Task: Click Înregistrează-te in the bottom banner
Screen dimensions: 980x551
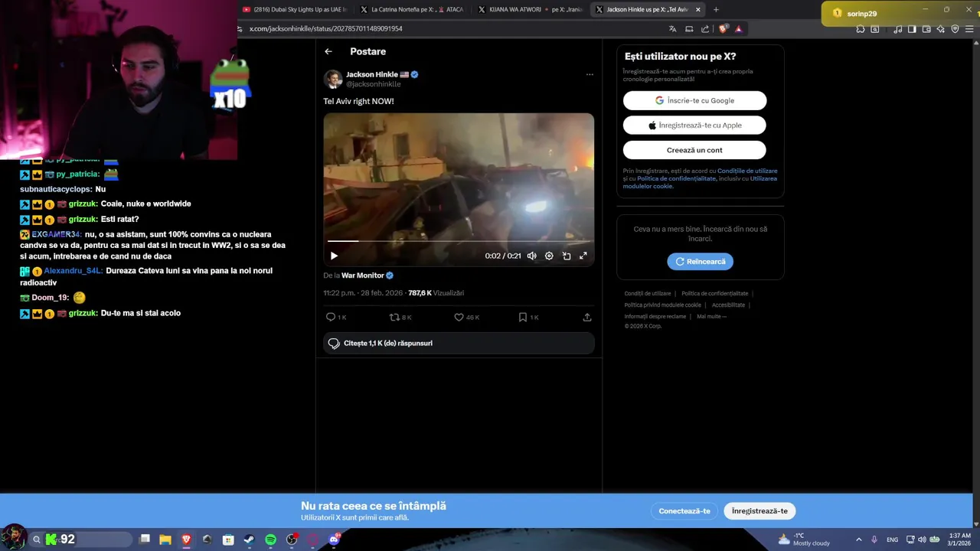Action: [759, 511]
